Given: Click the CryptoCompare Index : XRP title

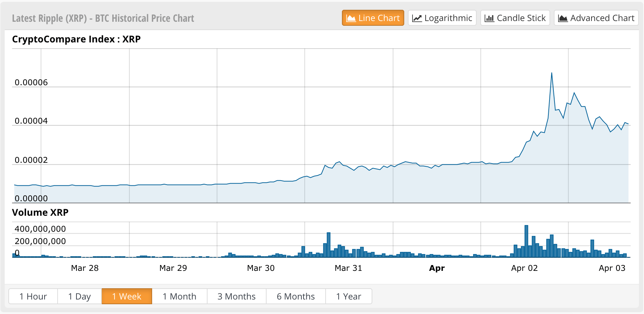Looking at the screenshot, I should pyautogui.click(x=76, y=39).
